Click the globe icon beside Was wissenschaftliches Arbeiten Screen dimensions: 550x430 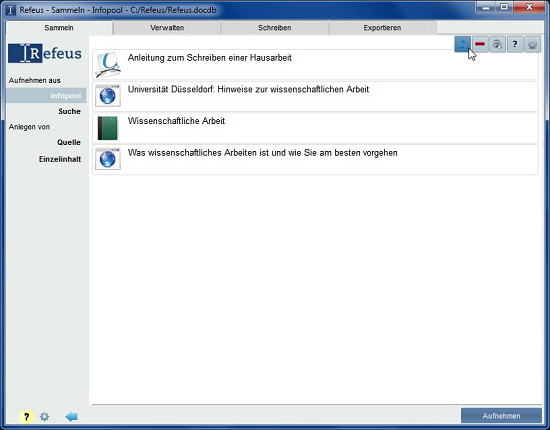click(x=108, y=159)
